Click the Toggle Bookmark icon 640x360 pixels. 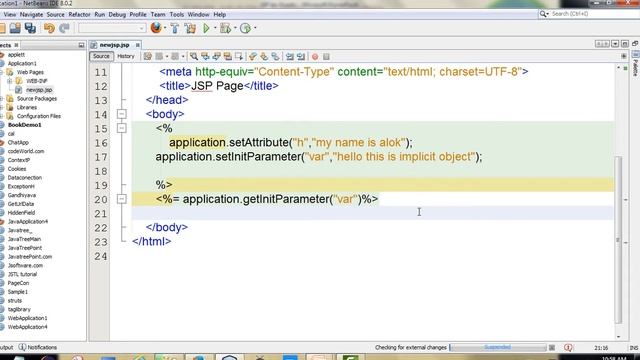(276, 56)
